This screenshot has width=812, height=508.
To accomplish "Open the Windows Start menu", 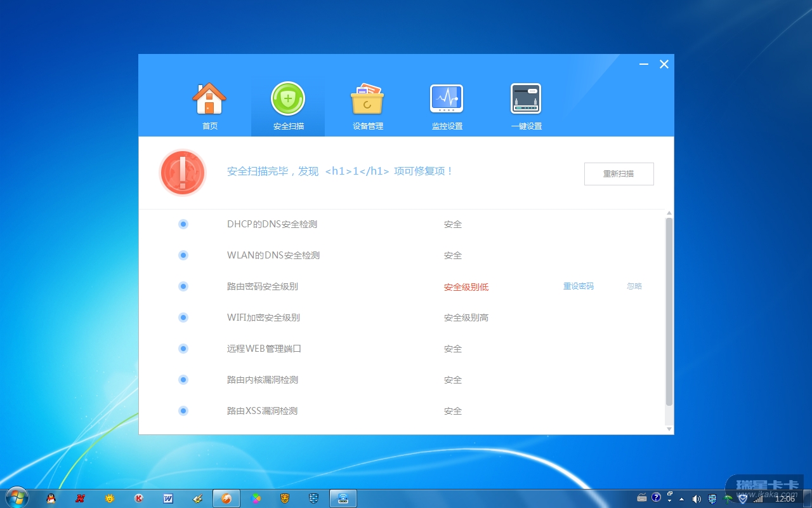I will coord(16,497).
